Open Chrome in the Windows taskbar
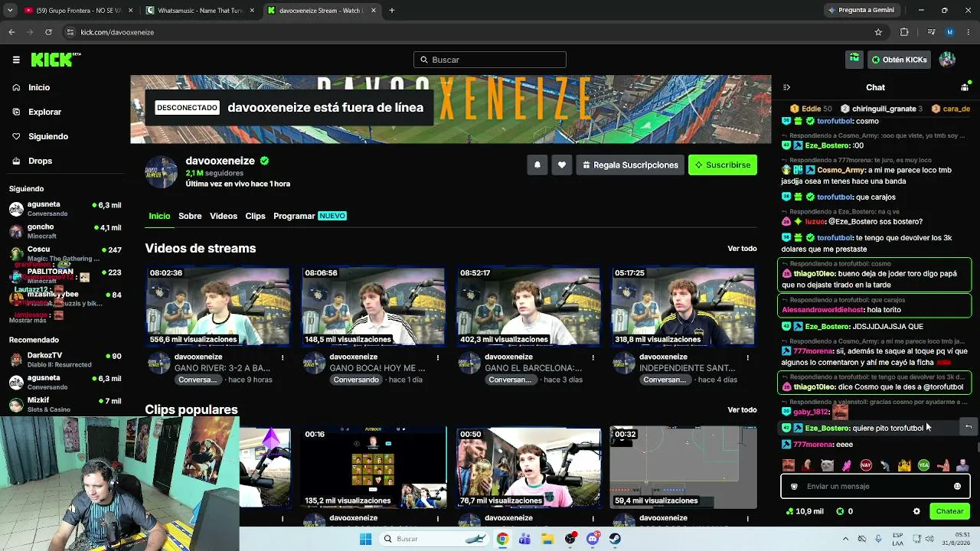The image size is (980, 551). [502, 539]
